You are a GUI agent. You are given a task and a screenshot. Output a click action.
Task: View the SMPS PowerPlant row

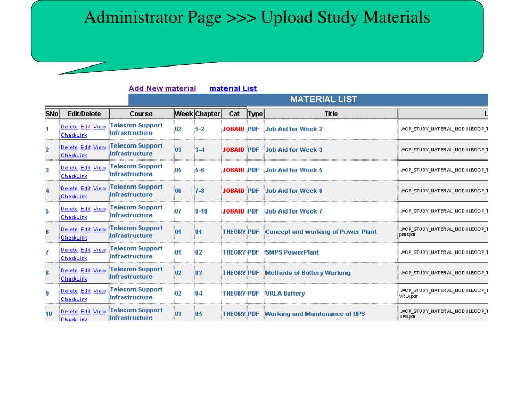tap(99, 250)
